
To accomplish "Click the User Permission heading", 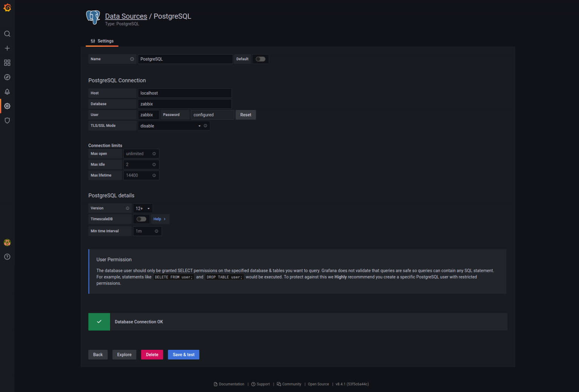I will (114, 259).
